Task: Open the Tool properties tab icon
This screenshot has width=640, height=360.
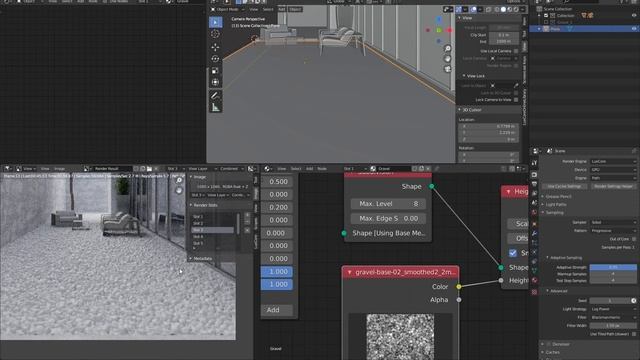Action: 535,163
